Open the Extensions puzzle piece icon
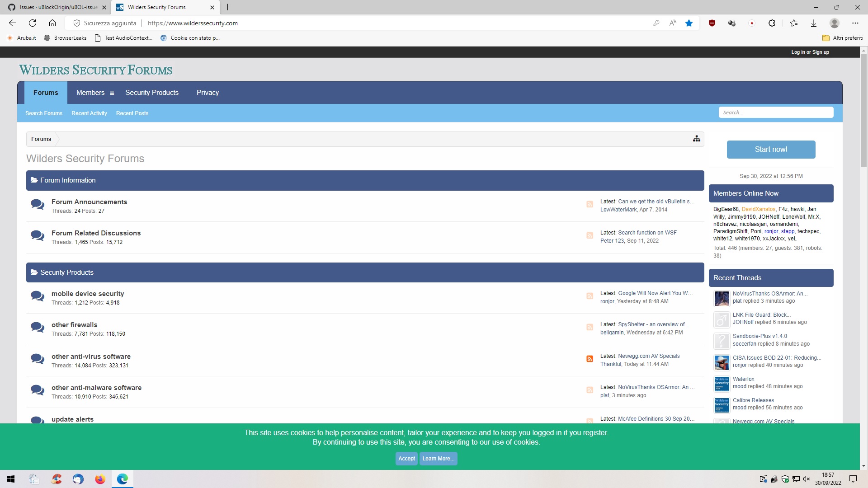 click(772, 23)
